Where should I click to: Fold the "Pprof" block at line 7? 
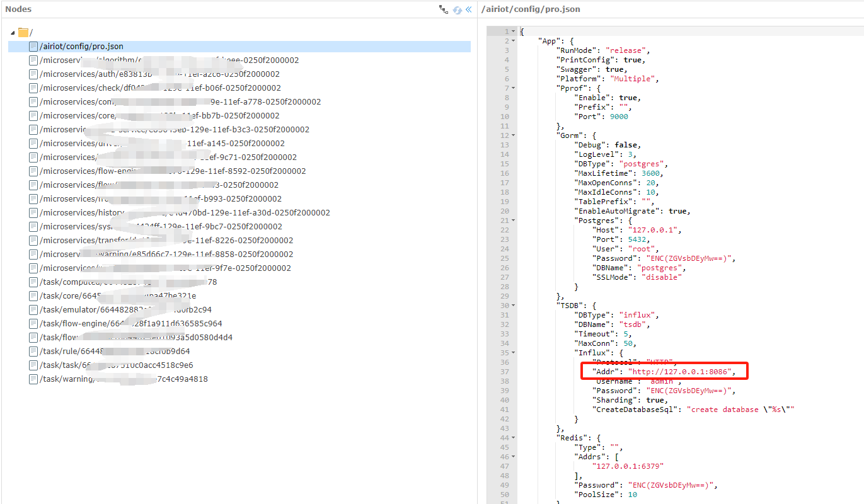coord(514,88)
